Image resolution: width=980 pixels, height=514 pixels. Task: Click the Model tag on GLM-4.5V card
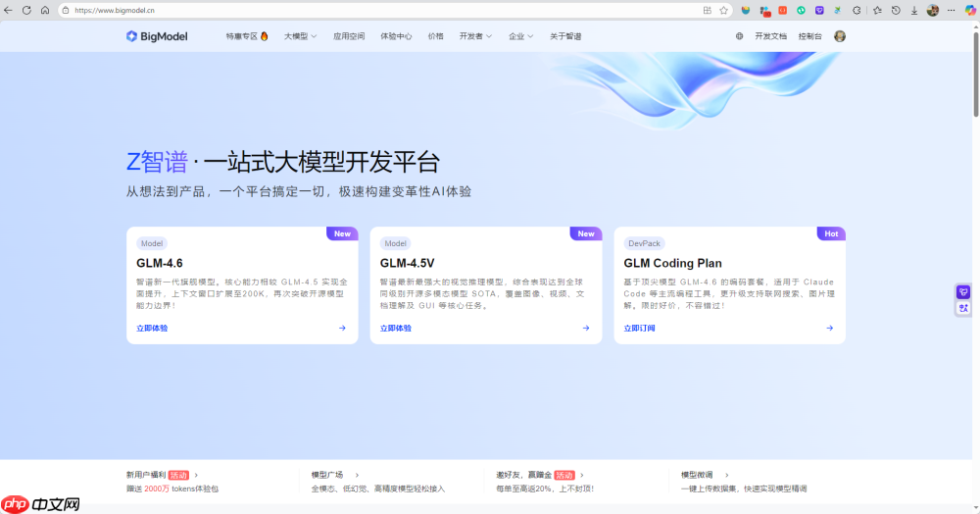coord(396,243)
